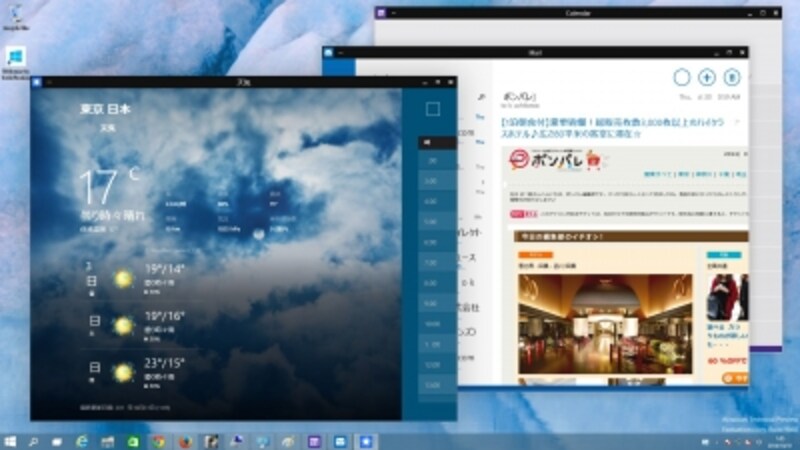Screen dimensions: 800x450
Task: Open the taskbar clock
Action: pos(780,442)
